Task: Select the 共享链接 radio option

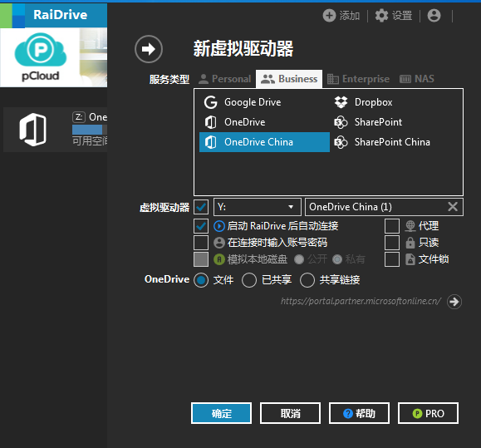Action: [x=307, y=280]
